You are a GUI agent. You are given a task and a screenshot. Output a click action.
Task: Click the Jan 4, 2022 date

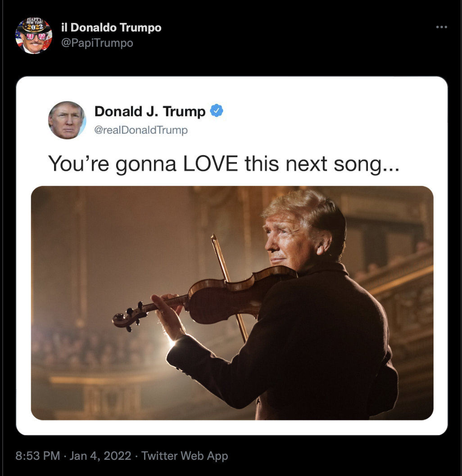click(x=100, y=456)
